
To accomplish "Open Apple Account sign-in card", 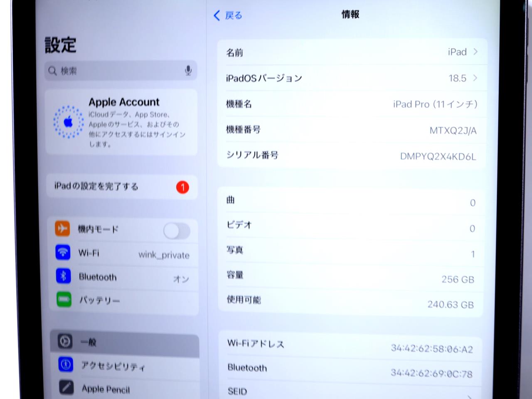I will [x=121, y=122].
